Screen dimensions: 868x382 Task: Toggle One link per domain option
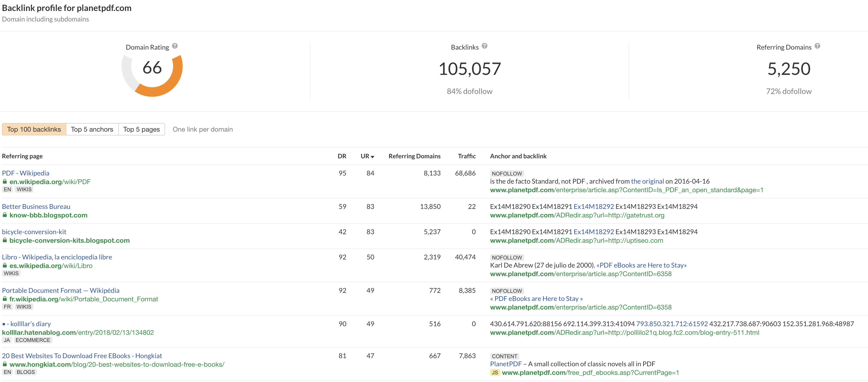click(x=202, y=129)
